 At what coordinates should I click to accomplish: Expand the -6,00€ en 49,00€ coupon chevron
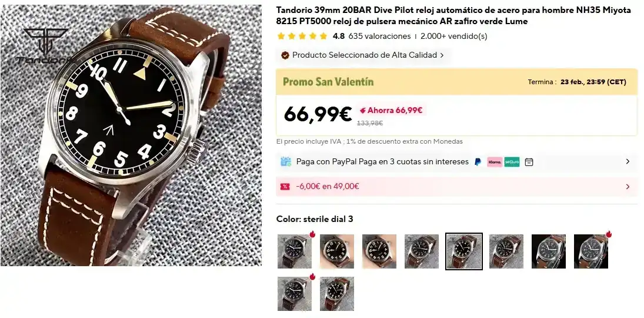628,187
